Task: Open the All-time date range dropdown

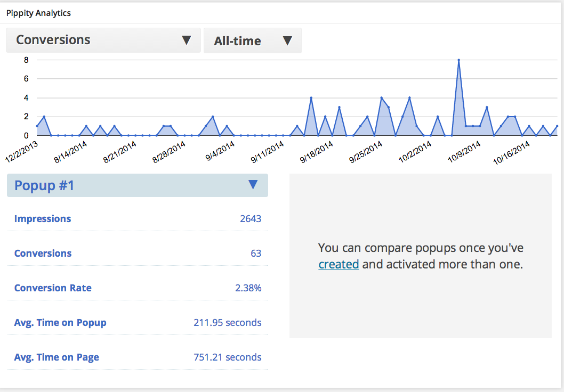Action: point(253,40)
